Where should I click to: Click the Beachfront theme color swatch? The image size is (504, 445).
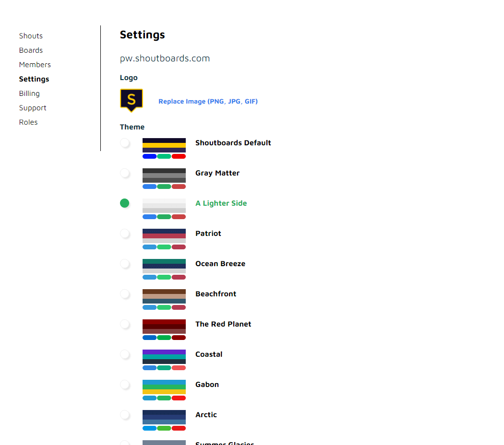click(164, 299)
